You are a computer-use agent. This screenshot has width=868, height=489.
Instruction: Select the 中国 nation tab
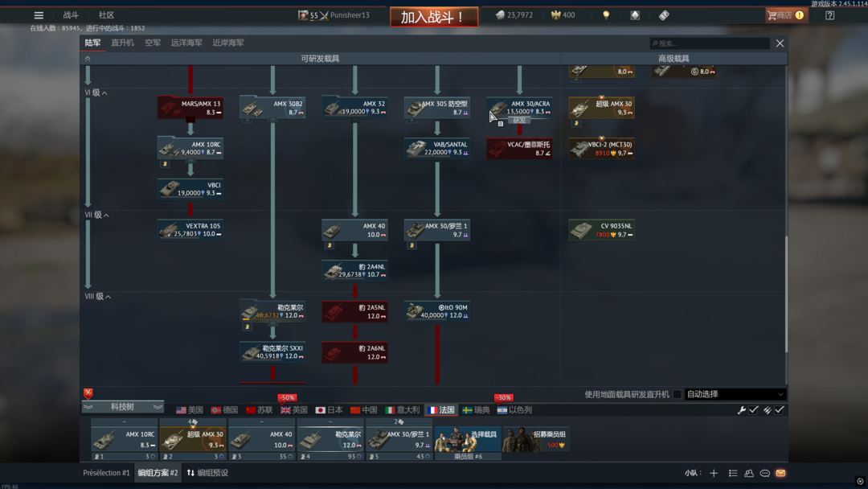pos(364,410)
